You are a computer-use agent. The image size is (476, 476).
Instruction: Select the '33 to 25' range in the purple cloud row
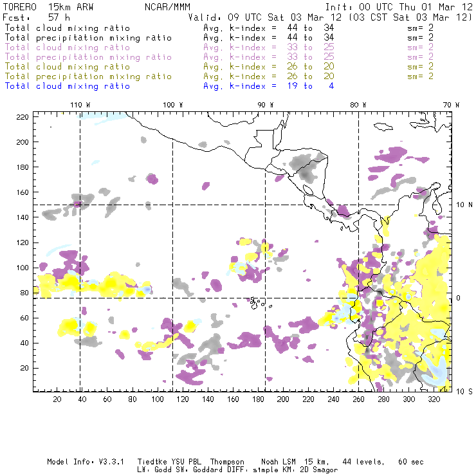point(311,48)
